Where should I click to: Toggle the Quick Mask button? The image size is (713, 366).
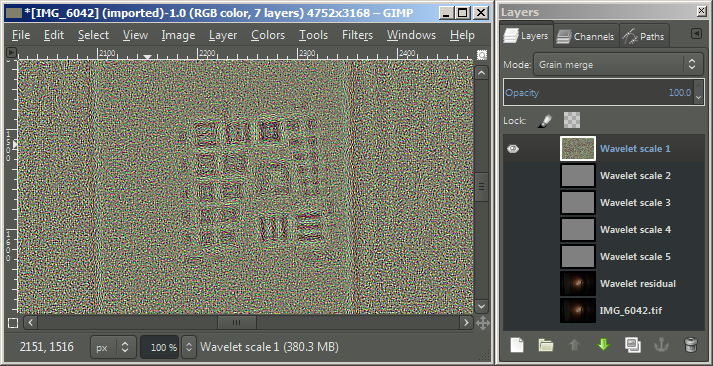coord(13,323)
